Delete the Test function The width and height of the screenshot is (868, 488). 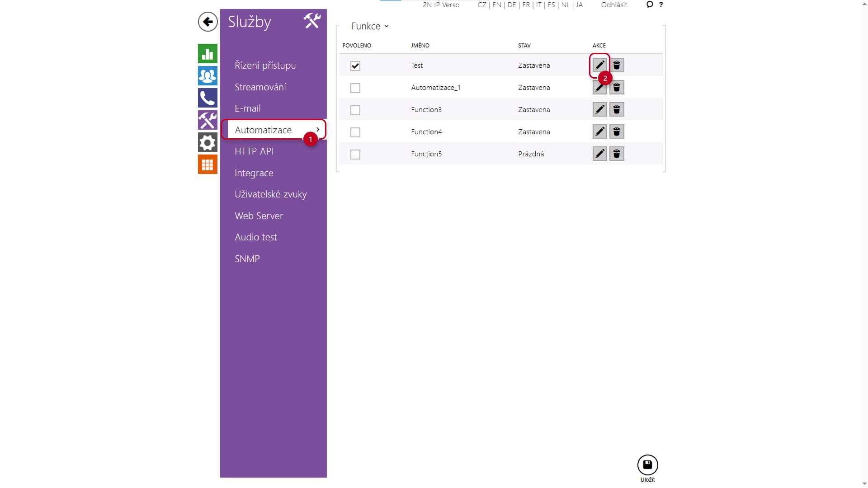[x=617, y=66]
